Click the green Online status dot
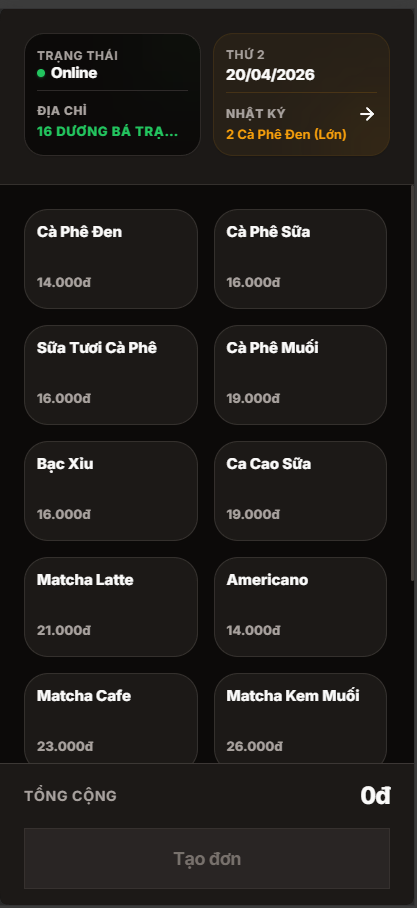The image size is (417, 908). click(41, 74)
